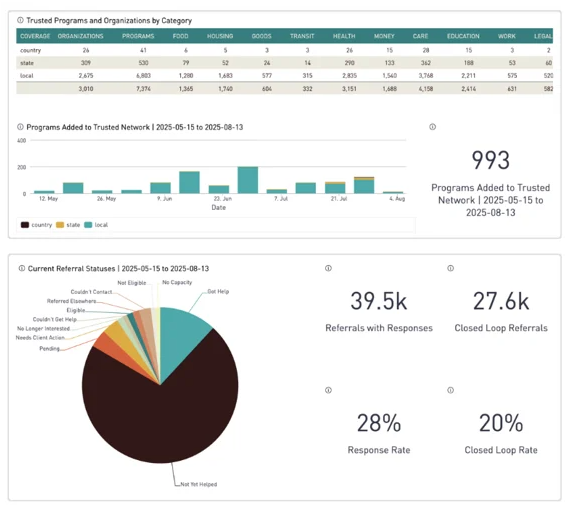Toggle the state series in chart legend

click(x=68, y=225)
